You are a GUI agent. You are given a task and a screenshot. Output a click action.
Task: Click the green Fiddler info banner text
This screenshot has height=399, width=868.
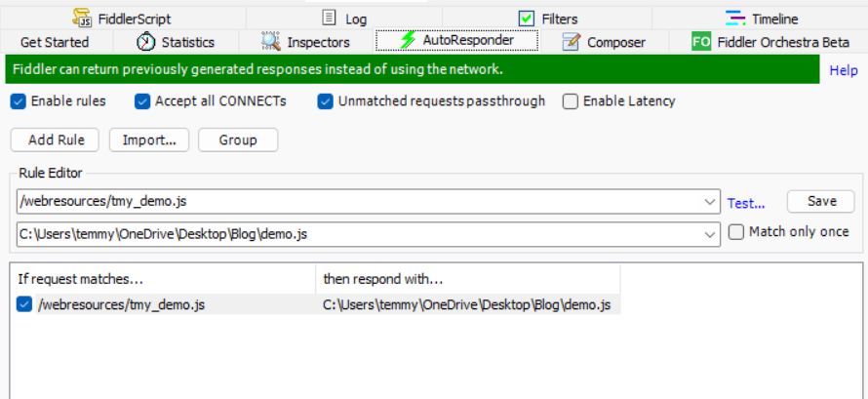258,69
